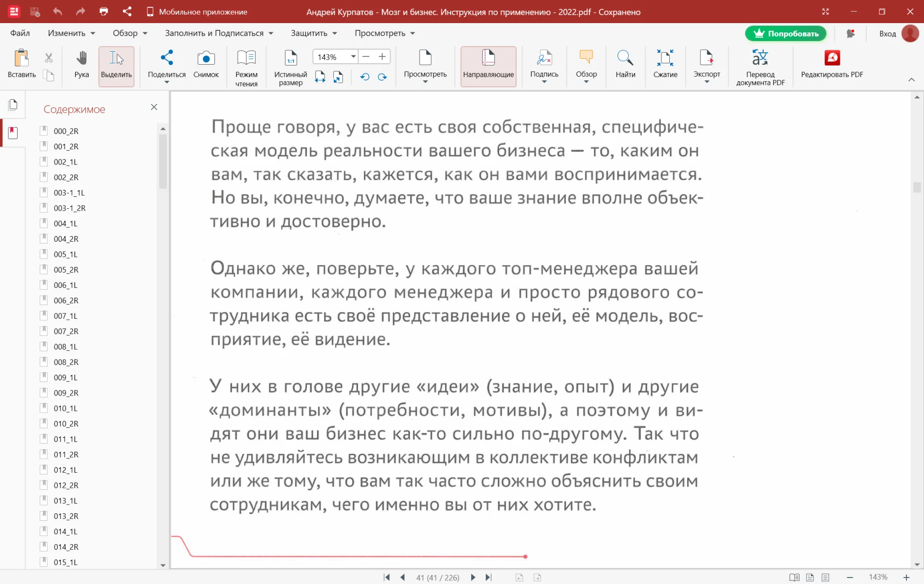Open the 143% zoom level dropdown
The width and height of the screenshot is (924, 584).
[353, 57]
